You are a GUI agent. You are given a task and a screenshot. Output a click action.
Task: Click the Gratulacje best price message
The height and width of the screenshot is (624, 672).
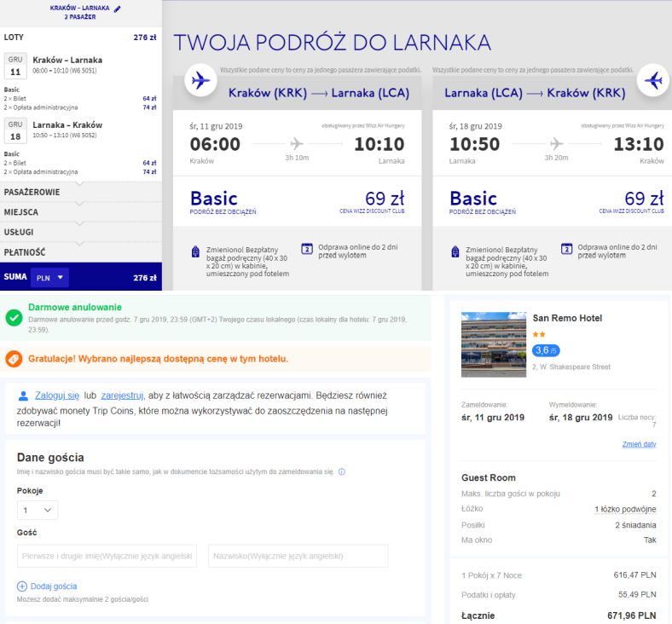click(158, 359)
